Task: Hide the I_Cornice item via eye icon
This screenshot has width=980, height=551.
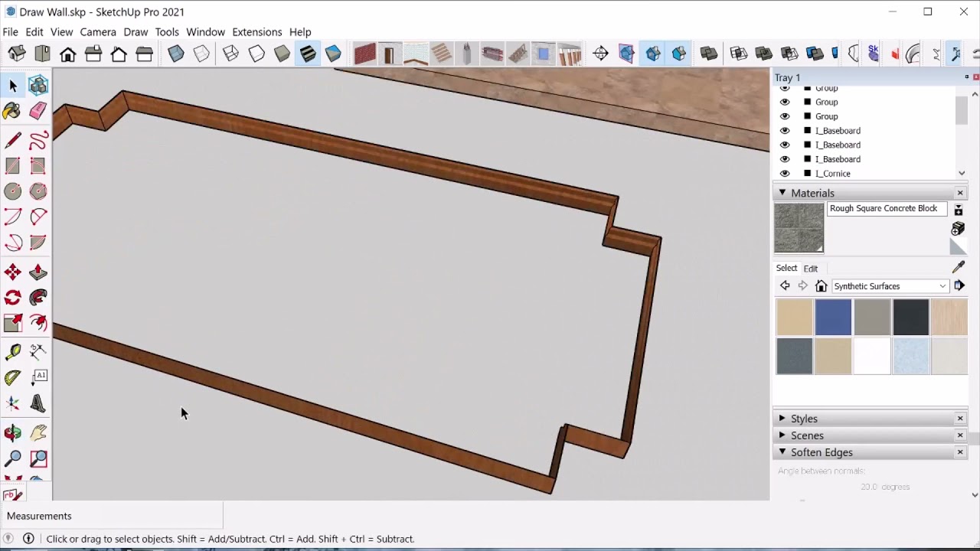Action: point(785,174)
